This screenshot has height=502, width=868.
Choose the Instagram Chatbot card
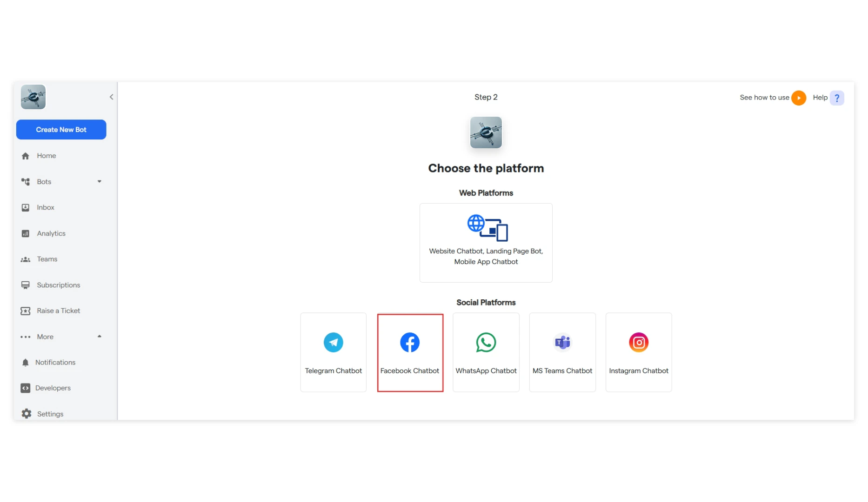pos(639,352)
